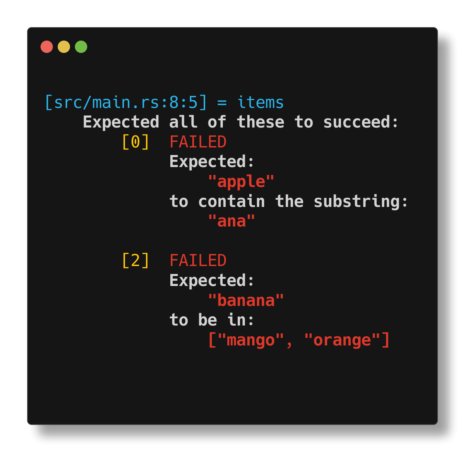Select the word "items" in the blue line
The height and width of the screenshot is (463, 476).
pyautogui.click(x=260, y=102)
